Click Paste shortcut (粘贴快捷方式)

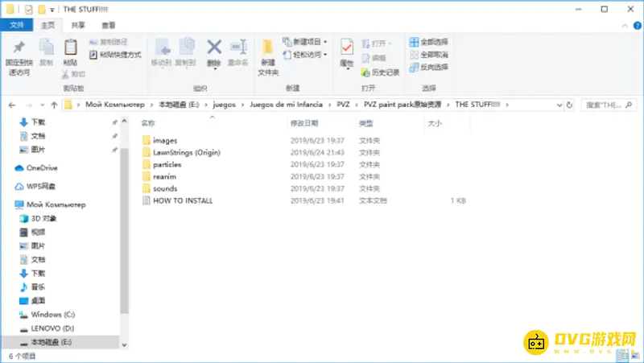point(115,55)
